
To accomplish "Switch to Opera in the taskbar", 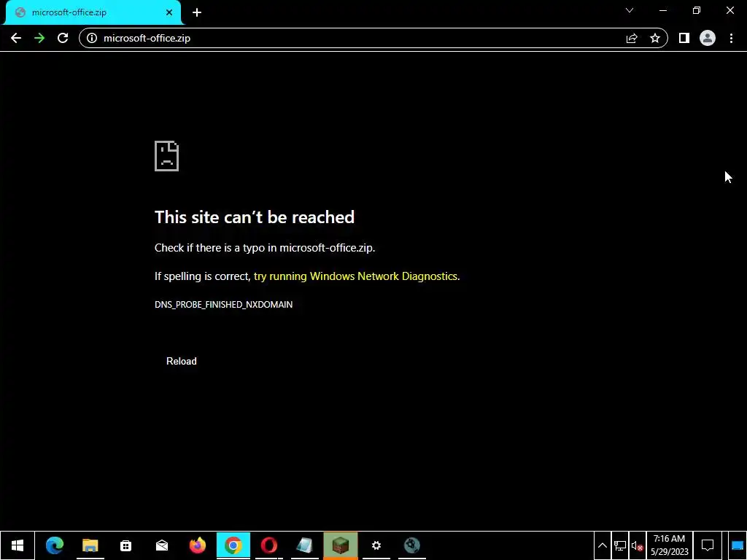I will 268,545.
